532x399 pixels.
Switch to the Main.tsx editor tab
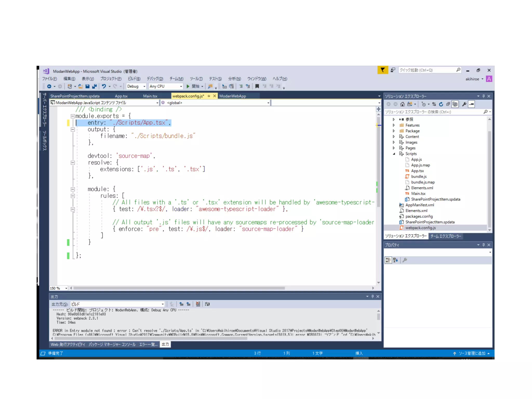point(150,96)
